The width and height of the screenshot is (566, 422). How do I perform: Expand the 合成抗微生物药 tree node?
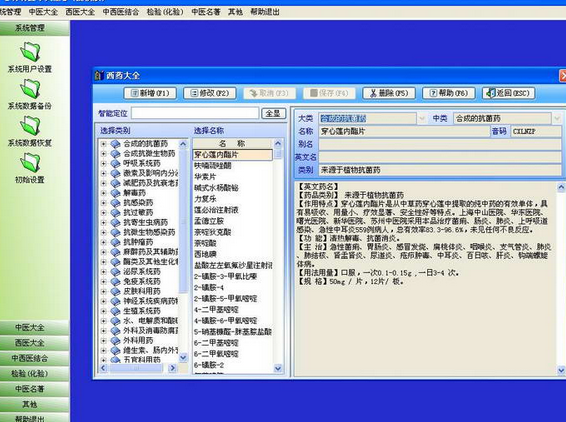[104, 154]
